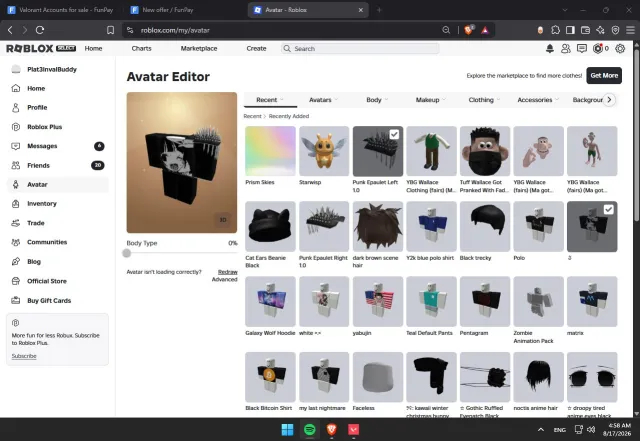Image resolution: width=640 pixels, height=441 pixels.
Task: Click the zoom magnifier icon in address bar
Action: tap(446, 30)
